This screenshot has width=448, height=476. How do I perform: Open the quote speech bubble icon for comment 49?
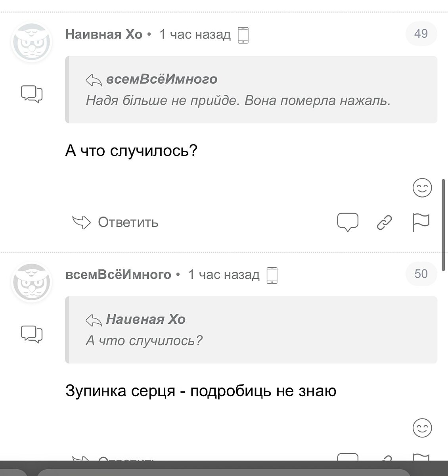point(348,222)
